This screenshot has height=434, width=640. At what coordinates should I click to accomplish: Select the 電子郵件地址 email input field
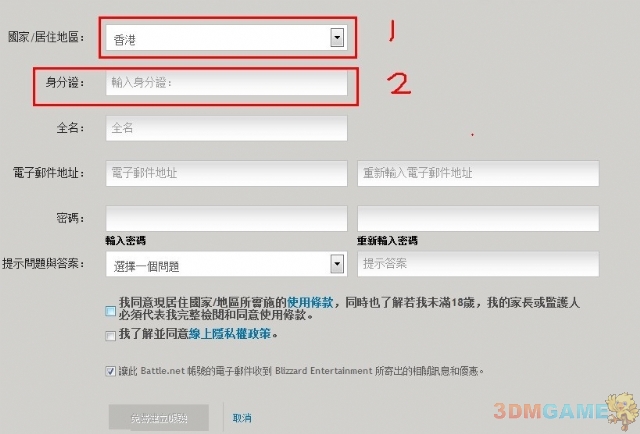click(227, 173)
